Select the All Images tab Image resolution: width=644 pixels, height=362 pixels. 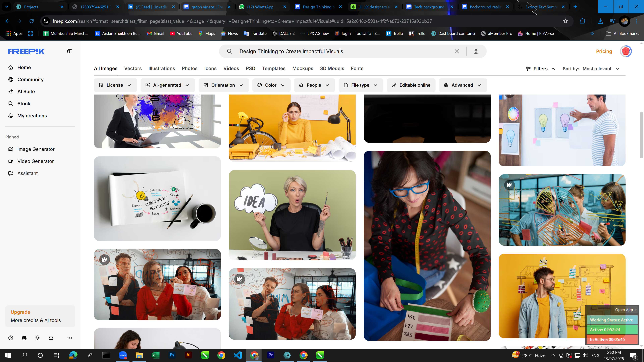[105, 68]
